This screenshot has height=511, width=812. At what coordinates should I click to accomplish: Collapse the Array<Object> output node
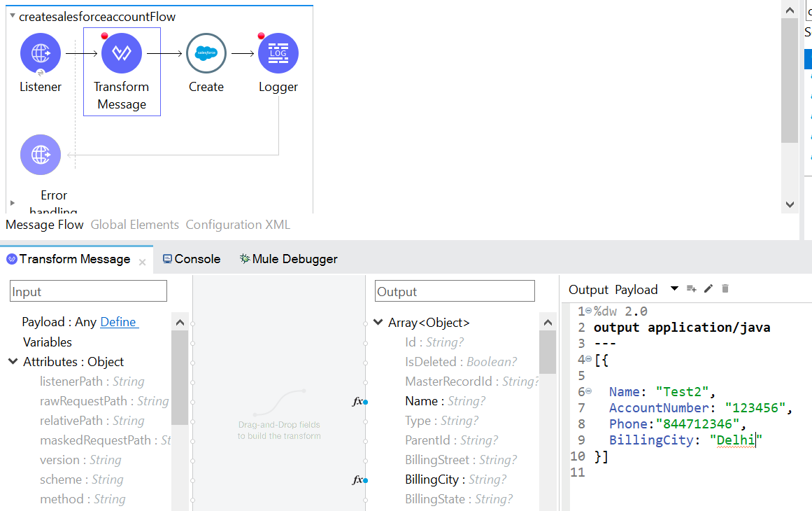pyautogui.click(x=378, y=323)
